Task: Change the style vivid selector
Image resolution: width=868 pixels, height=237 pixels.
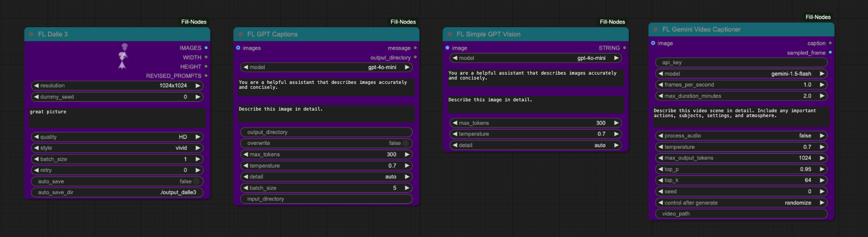Action: pyautogui.click(x=117, y=148)
